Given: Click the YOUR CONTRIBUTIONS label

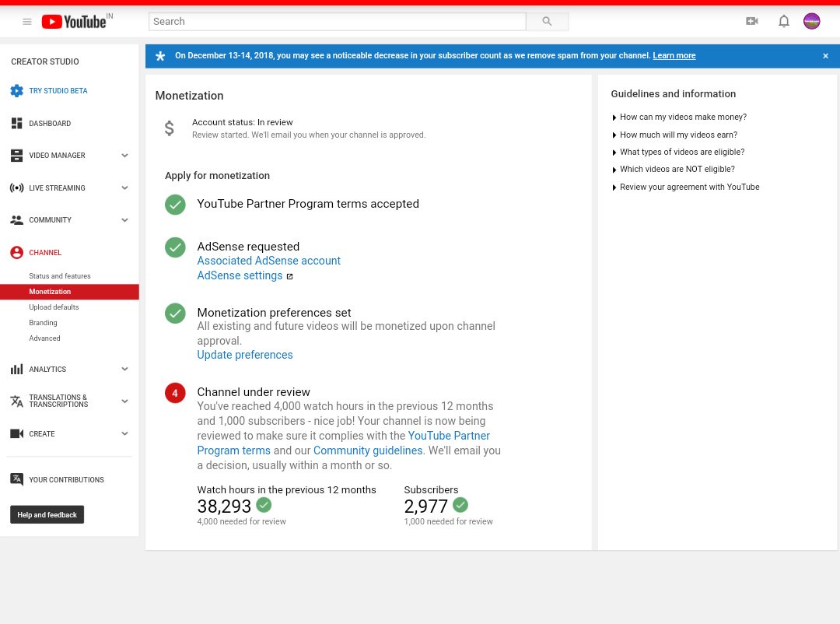Looking at the screenshot, I should click(x=66, y=480).
